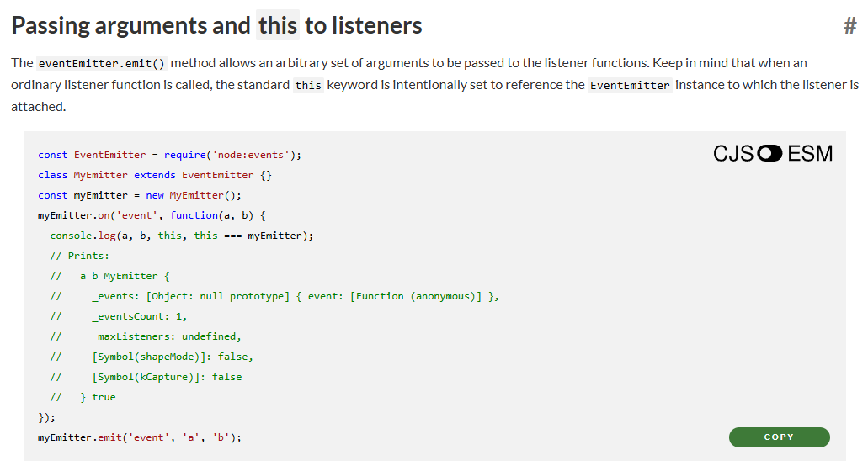This screenshot has height=466, width=868.
Task: Click the '// Prints:' comment
Action: pyautogui.click(x=80, y=256)
